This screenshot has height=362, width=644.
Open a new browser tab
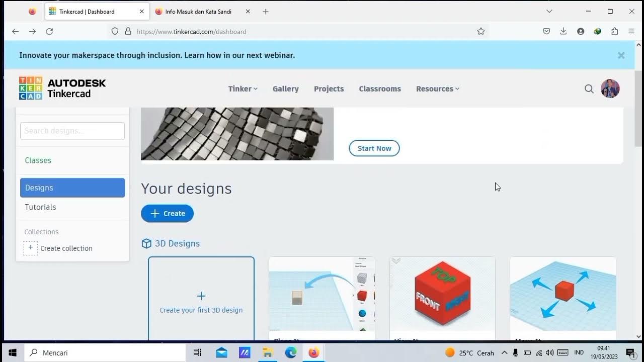pyautogui.click(x=266, y=12)
